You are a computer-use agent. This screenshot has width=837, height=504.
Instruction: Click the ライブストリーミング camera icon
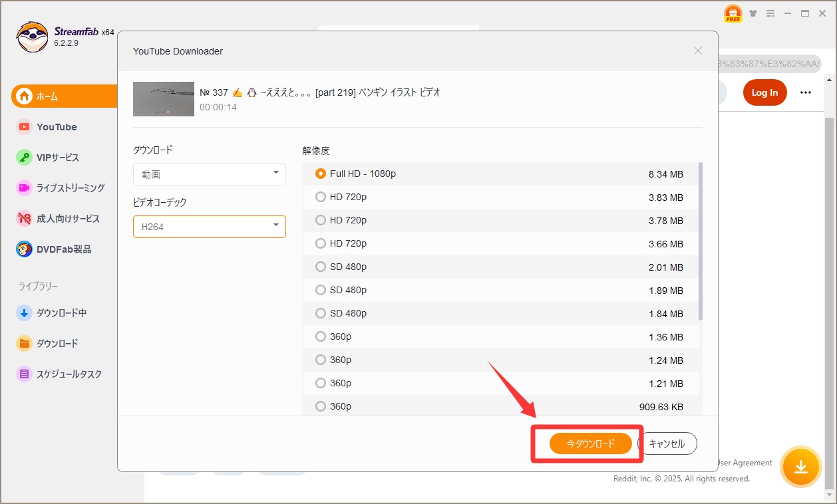pyautogui.click(x=25, y=188)
